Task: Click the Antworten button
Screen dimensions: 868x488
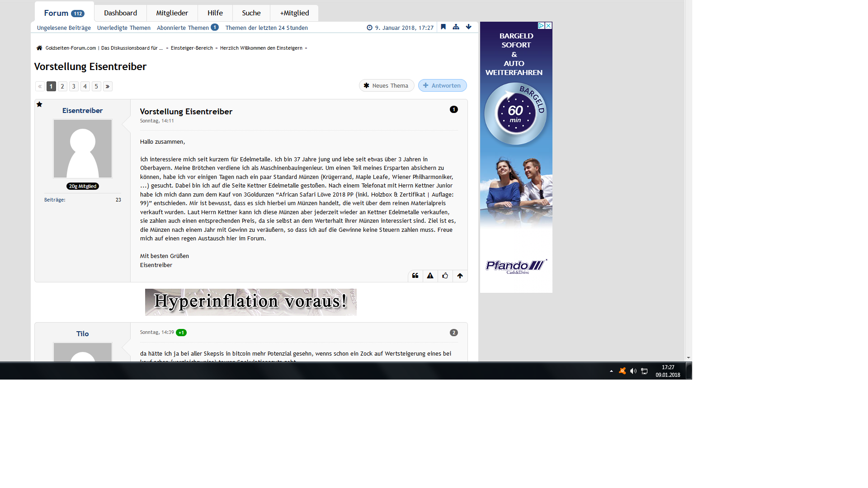Action: point(442,85)
